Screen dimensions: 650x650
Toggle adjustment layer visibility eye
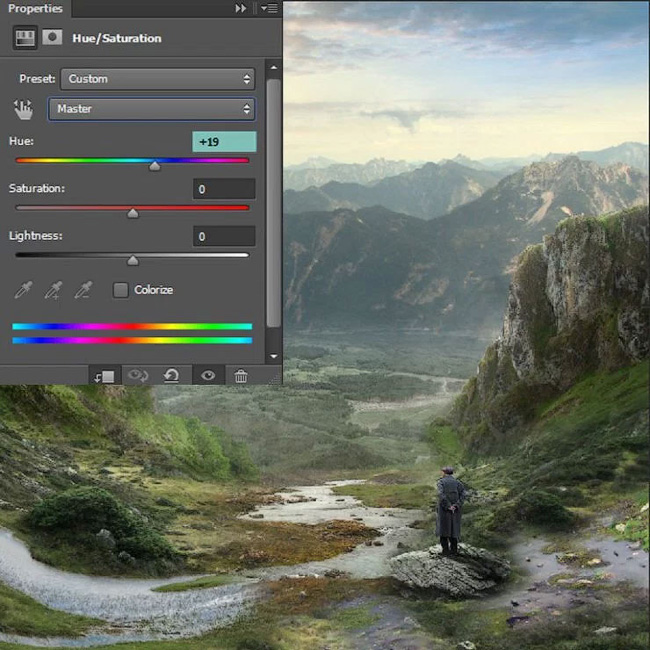(207, 376)
